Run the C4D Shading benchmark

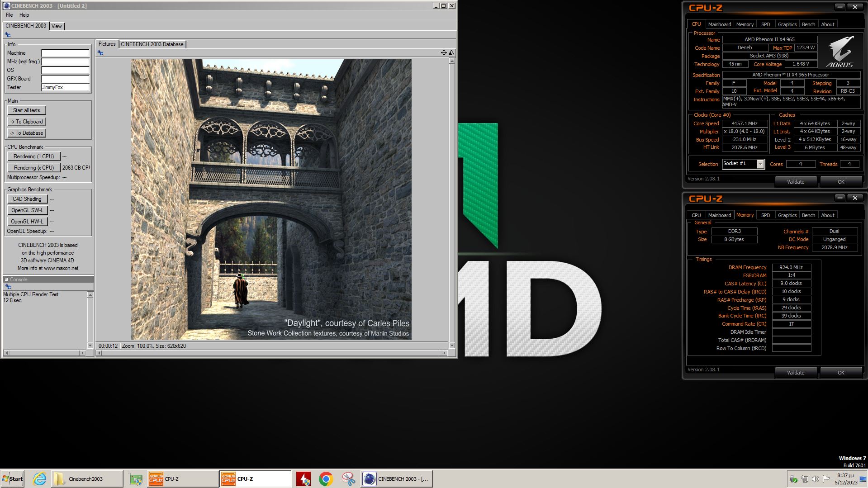[x=27, y=199]
